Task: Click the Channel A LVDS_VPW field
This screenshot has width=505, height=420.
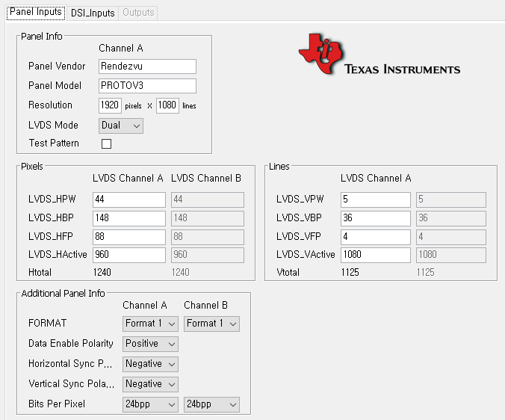Action: [x=376, y=200]
